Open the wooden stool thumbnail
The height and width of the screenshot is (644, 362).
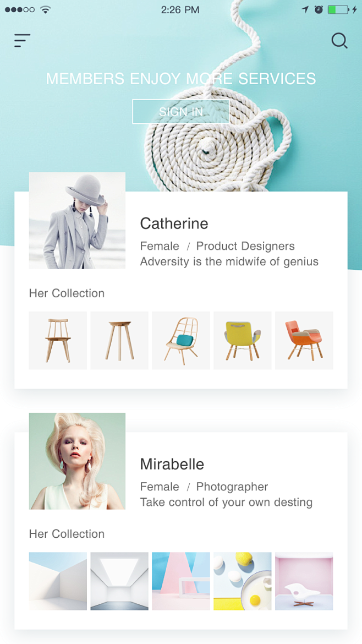[x=119, y=341]
